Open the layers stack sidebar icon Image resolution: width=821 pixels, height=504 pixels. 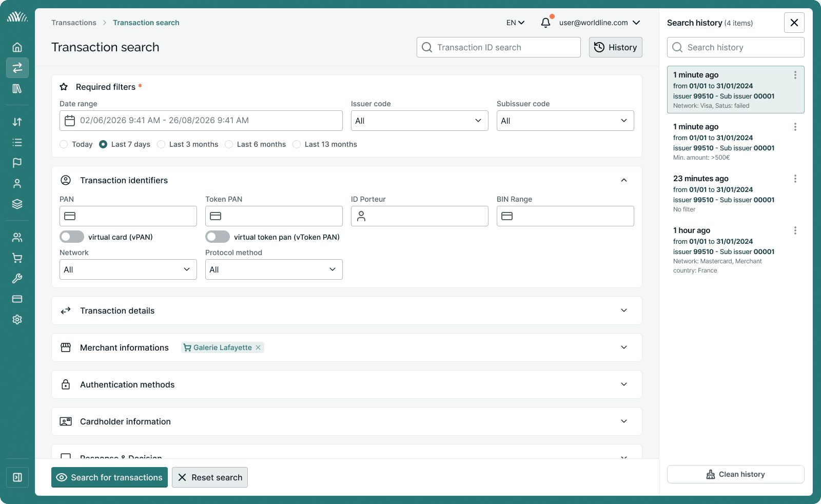click(17, 204)
